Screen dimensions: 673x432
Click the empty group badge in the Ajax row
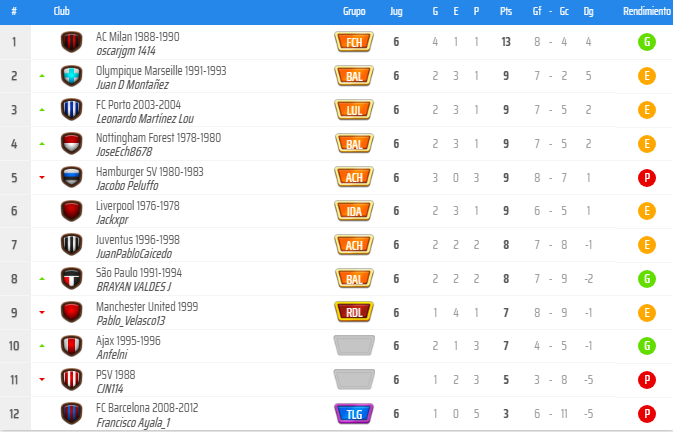(x=353, y=346)
